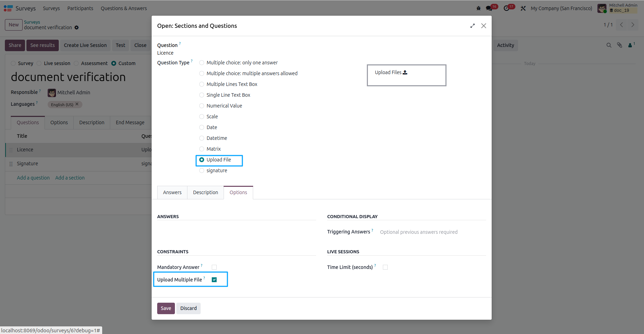This screenshot has width=644, height=334.
Task: Select signature question type
Action: [202, 170]
